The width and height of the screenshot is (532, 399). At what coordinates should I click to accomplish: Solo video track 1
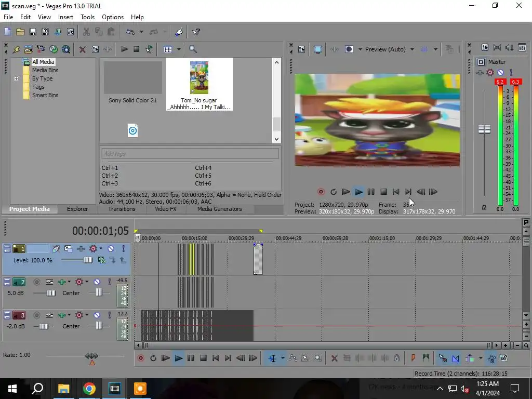click(124, 249)
